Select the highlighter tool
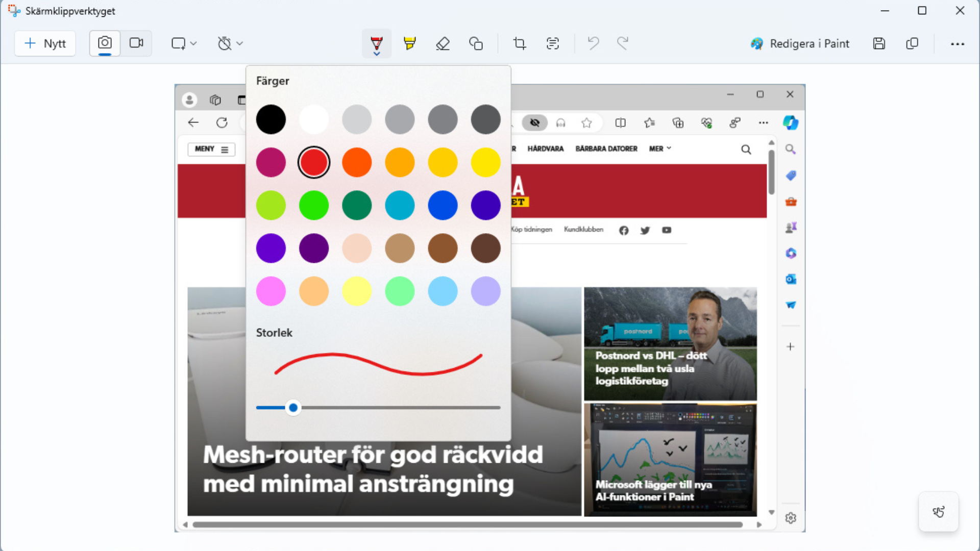The width and height of the screenshot is (980, 551). [409, 43]
